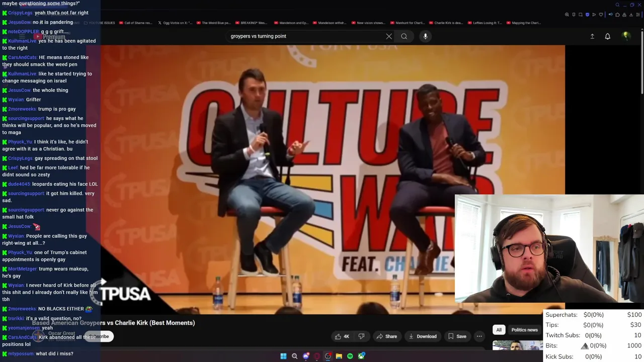
Task: Click the browser snapshot toolbar icon
Action: tap(581, 15)
